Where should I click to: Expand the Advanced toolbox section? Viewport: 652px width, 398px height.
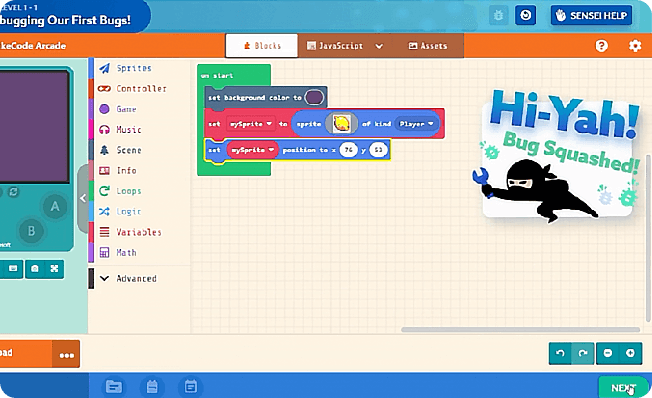click(x=139, y=279)
